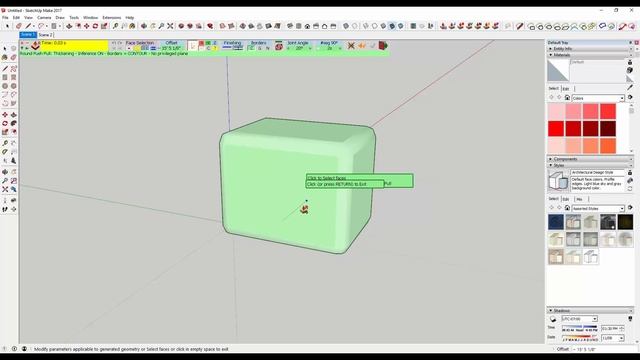Image resolution: width=640 pixels, height=360 pixels.
Task: Click Round Push Pull exit door icon
Action: point(383,45)
